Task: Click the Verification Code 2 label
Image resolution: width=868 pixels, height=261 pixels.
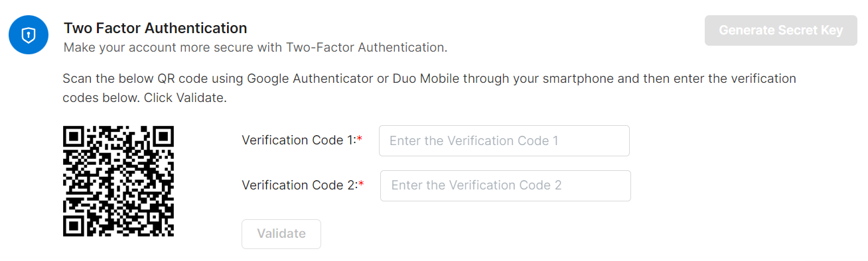Action: [x=300, y=185]
